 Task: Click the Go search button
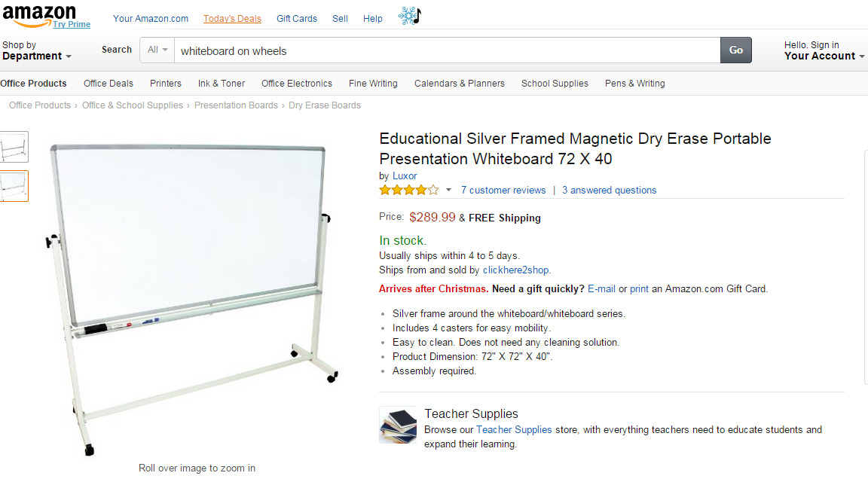point(735,50)
